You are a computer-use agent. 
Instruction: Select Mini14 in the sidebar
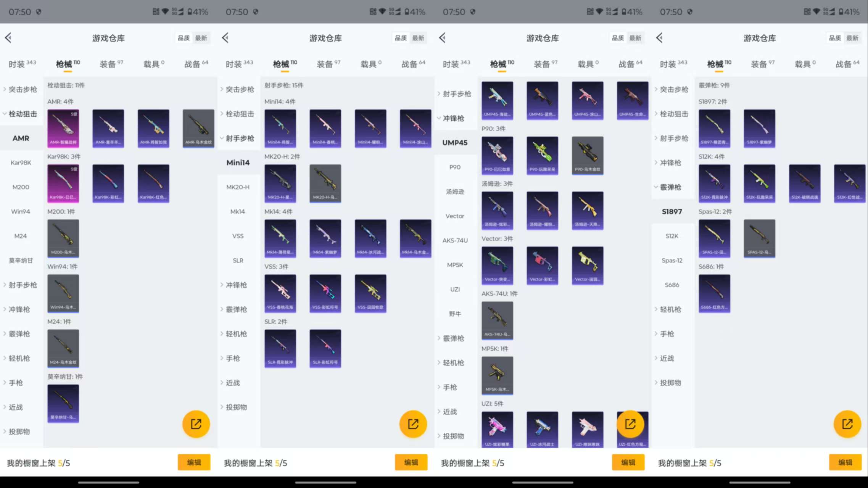[238, 162]
